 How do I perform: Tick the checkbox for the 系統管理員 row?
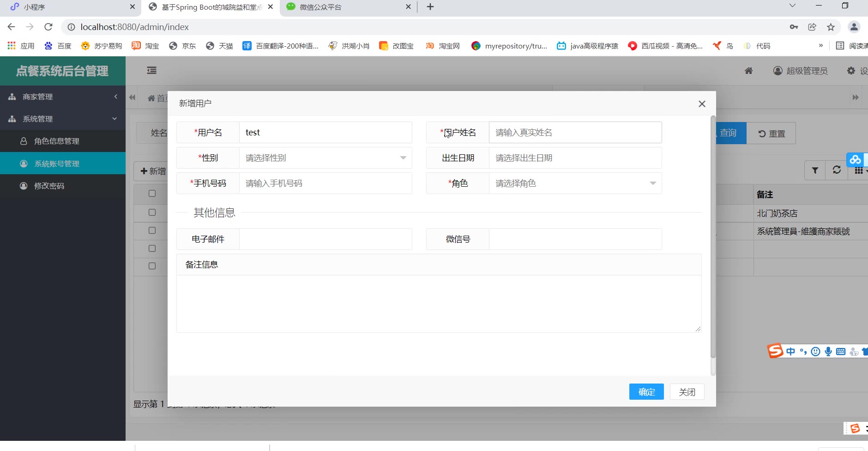[152, 230]
